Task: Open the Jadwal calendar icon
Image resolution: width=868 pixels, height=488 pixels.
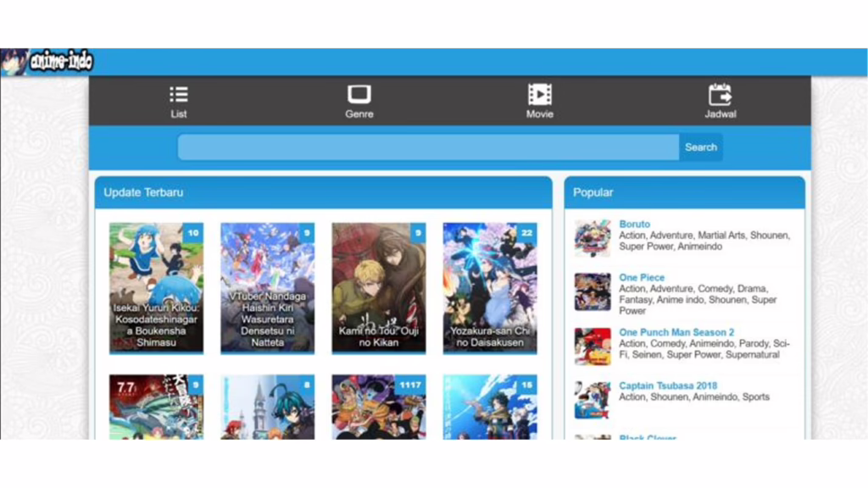Action: [x=721, y=94]
